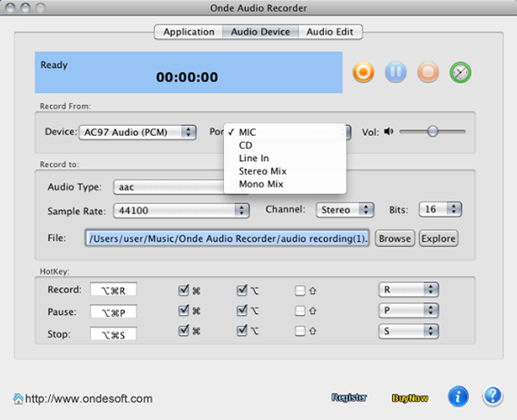
Task: Open the Stereo channel dropdown
Action: coord(344,209)
